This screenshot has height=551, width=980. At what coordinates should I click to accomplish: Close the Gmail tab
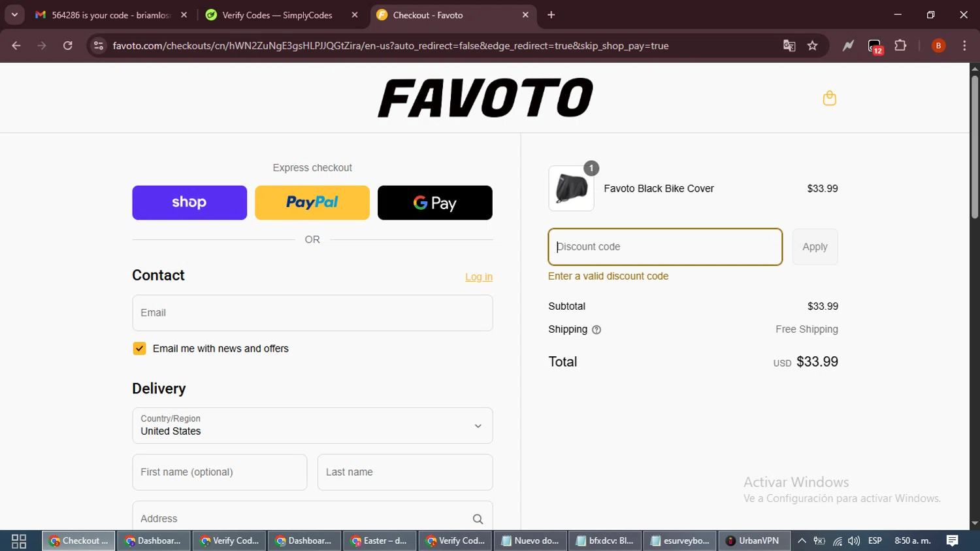[x=184, y=15]
